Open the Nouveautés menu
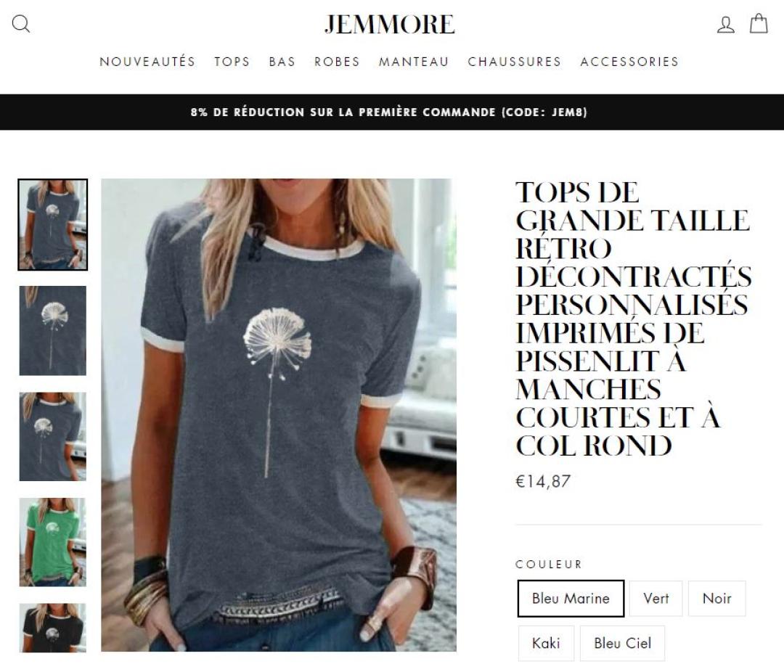The width and height of the screenshot is (784, 672). tap(147, 62)
